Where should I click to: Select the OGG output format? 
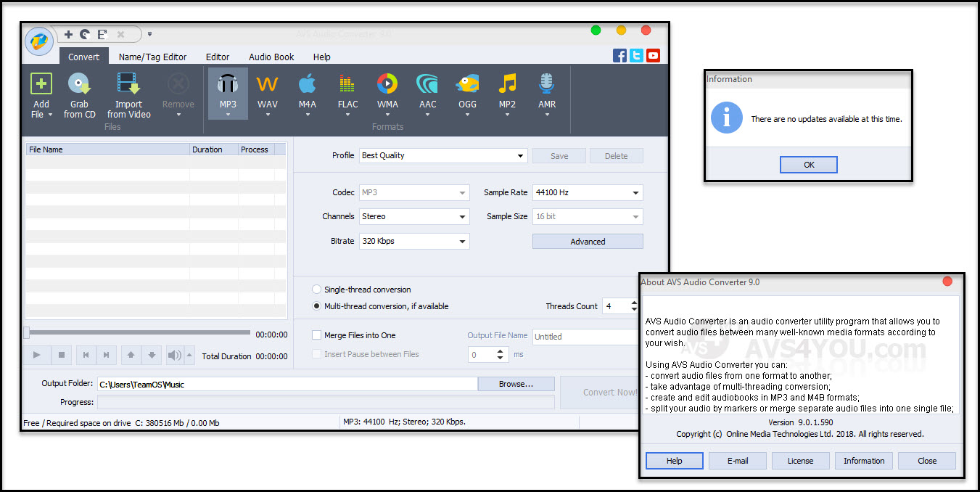(x=467, y=94)
